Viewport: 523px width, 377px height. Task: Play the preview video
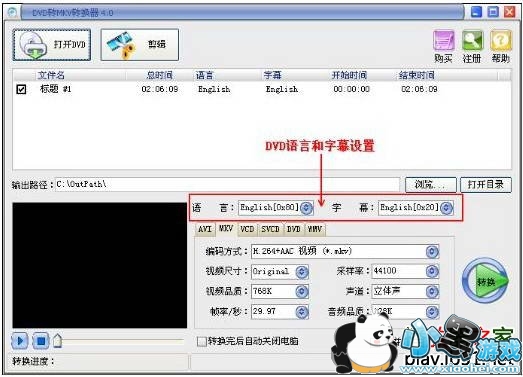20,341
